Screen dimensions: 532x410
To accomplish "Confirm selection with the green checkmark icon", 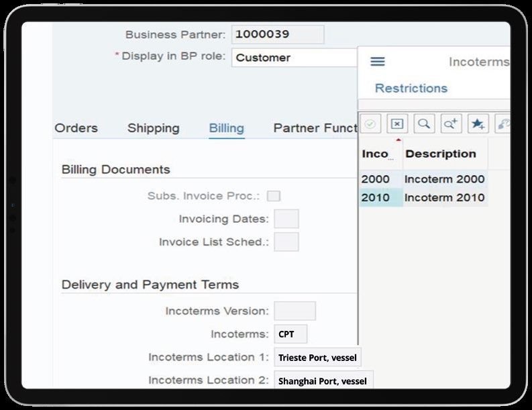I will click(x=370, y=123).
